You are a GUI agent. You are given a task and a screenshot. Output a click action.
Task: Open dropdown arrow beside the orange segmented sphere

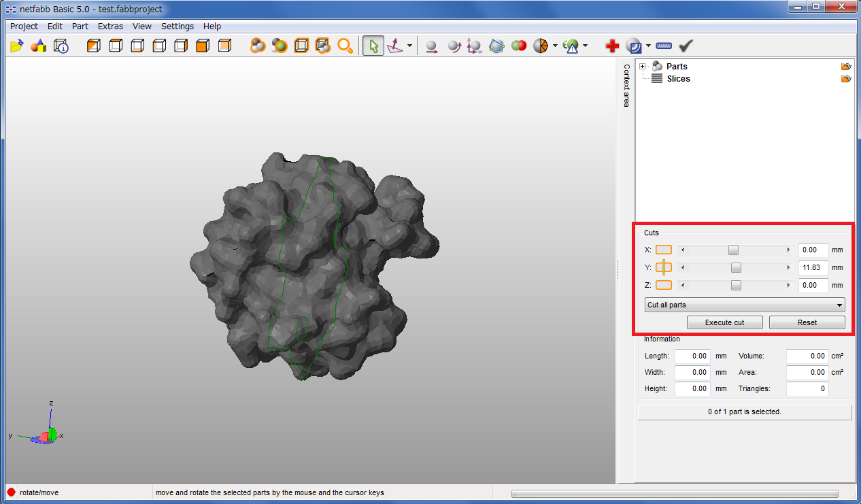coord(555,46)
